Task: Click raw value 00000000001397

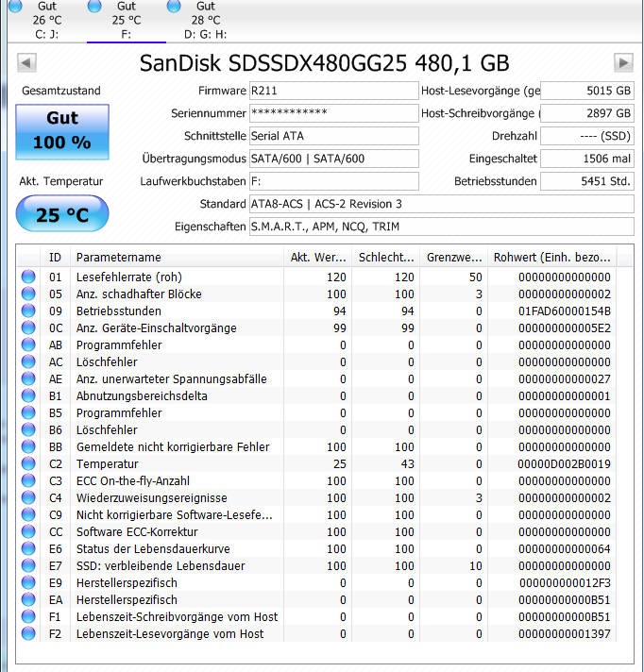Action: coord(565,634)
